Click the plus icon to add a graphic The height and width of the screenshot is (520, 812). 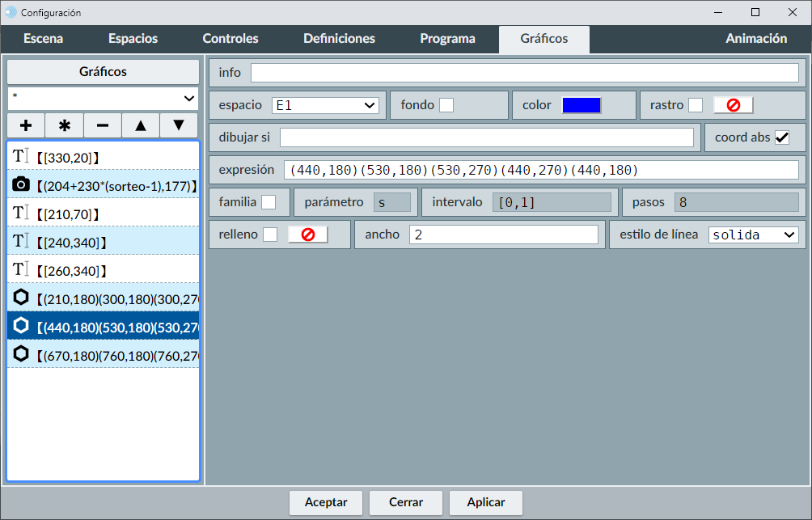pos(26,125)
